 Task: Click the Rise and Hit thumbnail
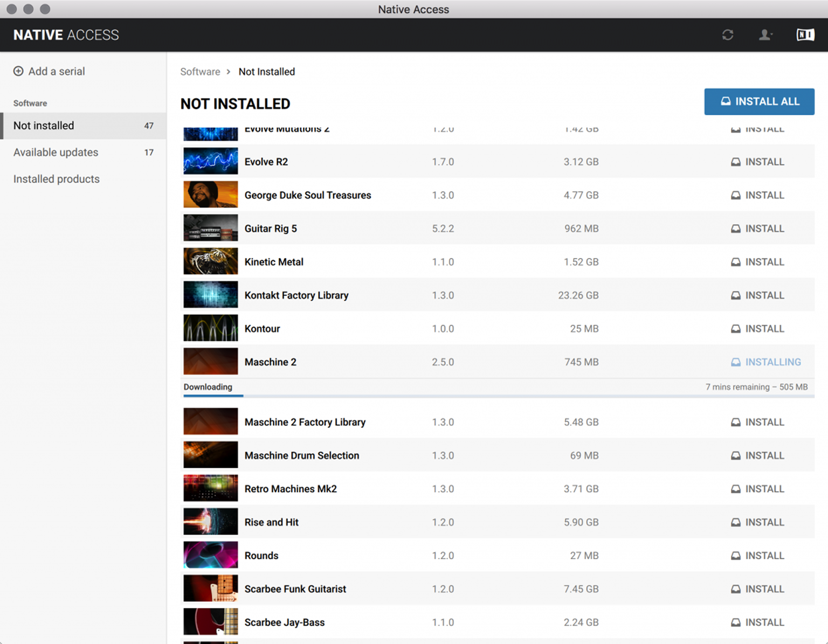click(210, 522)
